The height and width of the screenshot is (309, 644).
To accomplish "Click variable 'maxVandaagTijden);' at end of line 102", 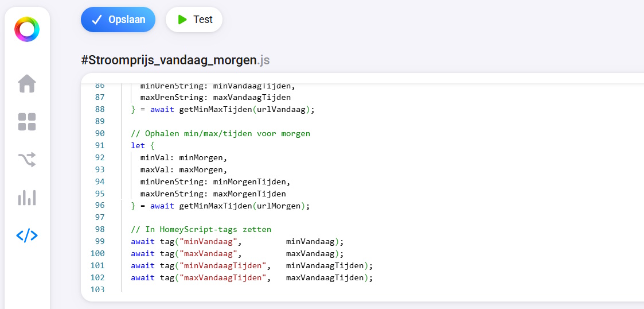I will pyautogui.click(x=329, y=277).
